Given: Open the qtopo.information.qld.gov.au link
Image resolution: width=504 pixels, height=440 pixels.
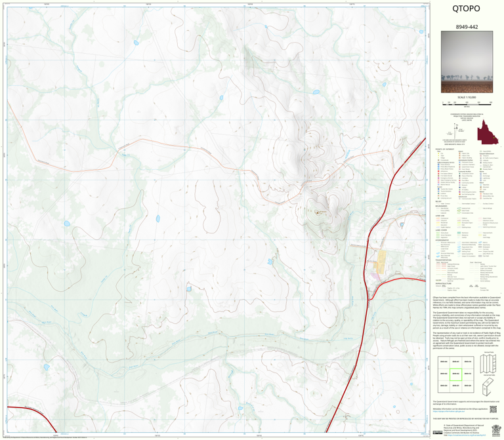Looking at the screenshot, I should [x=448, y=410].
